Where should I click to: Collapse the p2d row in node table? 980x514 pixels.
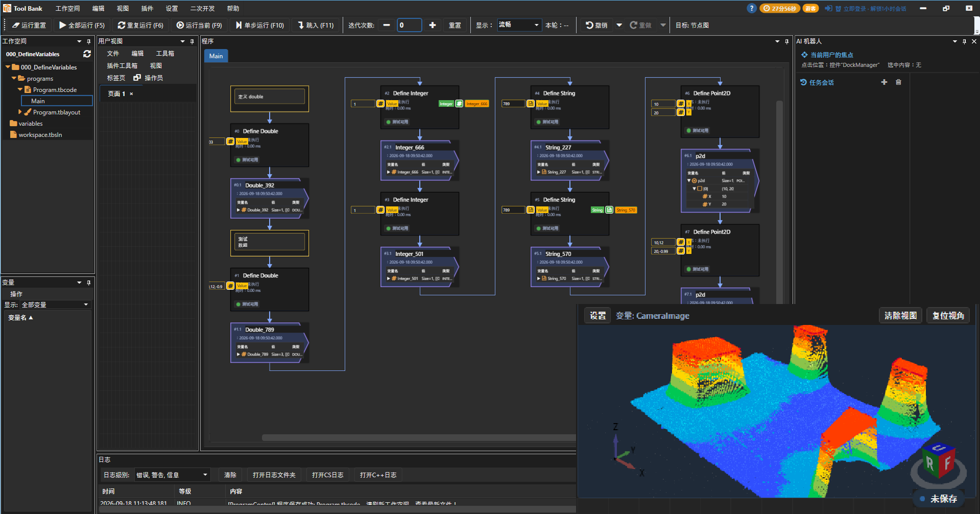689,180
